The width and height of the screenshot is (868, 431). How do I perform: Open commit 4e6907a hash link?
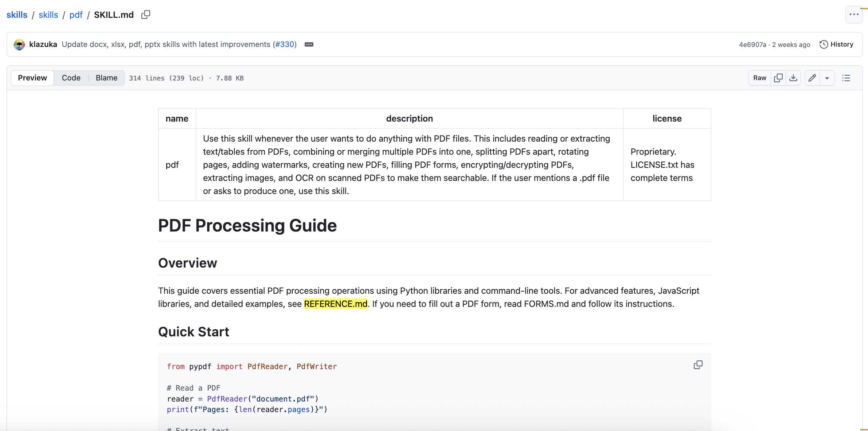(x=752, y=44)
